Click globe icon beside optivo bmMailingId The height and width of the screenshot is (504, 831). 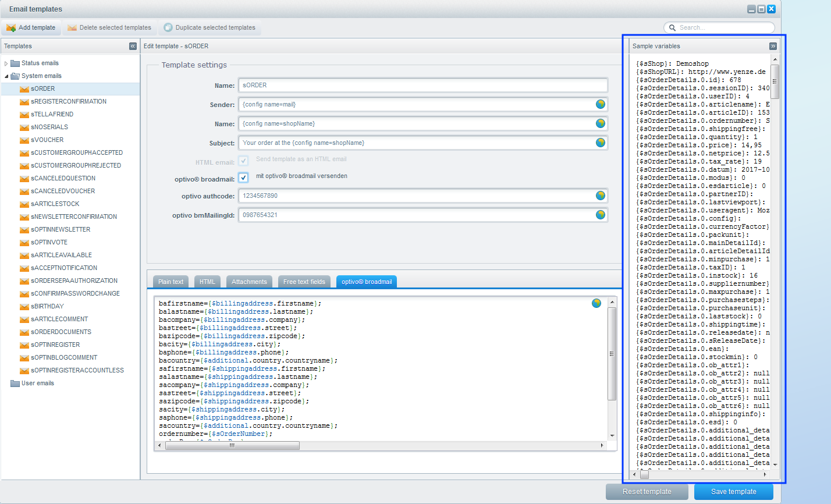601,215
